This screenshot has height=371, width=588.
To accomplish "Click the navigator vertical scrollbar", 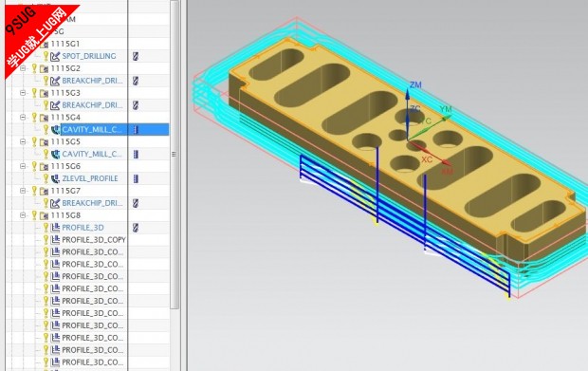I will [174, 155].
